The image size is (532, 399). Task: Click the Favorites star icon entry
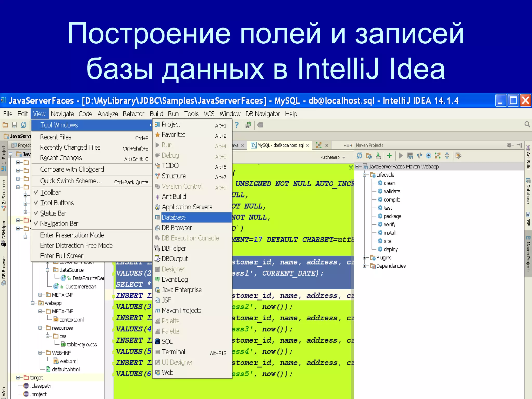157,135
